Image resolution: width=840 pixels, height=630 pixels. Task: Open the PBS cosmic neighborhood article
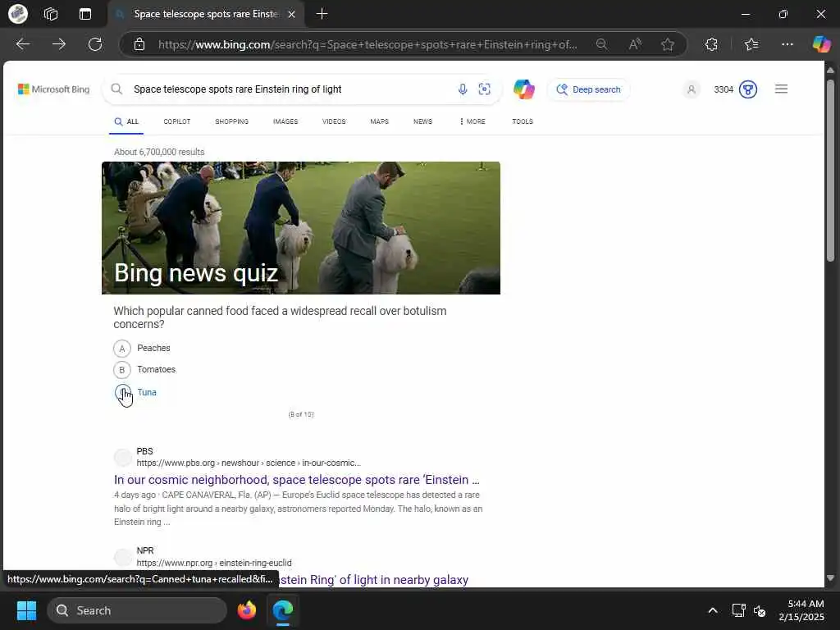pyautogui.click(x=297, y=479)
